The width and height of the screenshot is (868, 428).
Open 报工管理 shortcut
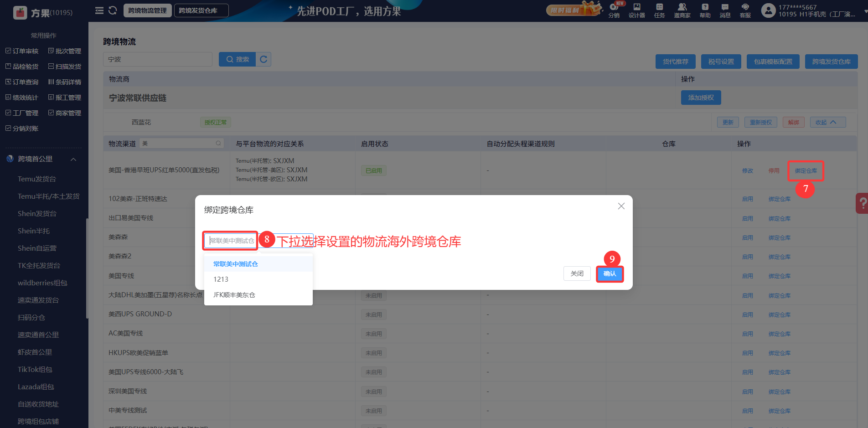65,98
